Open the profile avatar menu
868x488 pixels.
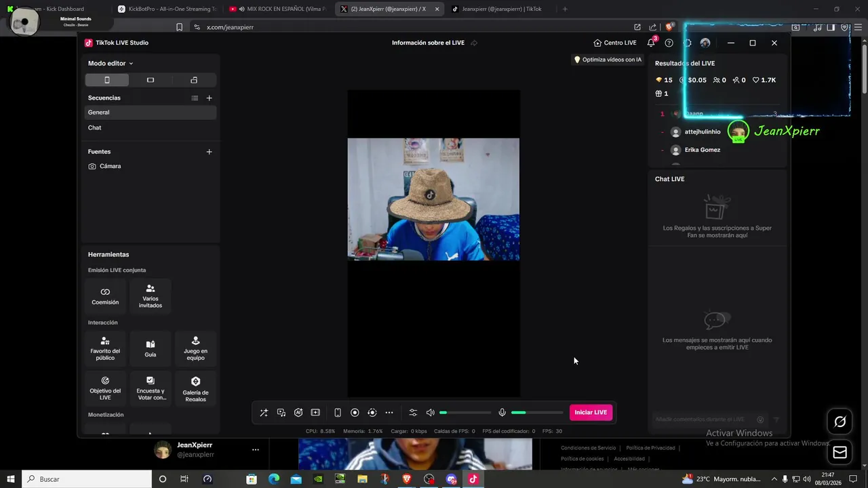705,43
